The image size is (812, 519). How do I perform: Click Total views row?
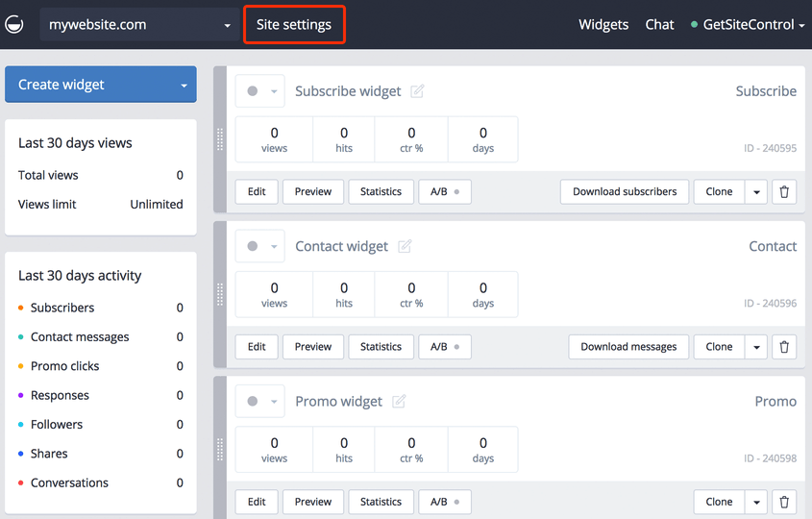pyautogui.click(x=101, y=175)
